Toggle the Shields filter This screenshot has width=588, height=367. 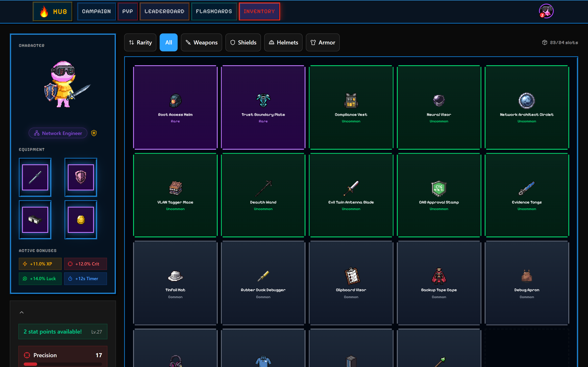tap(243, 42)
